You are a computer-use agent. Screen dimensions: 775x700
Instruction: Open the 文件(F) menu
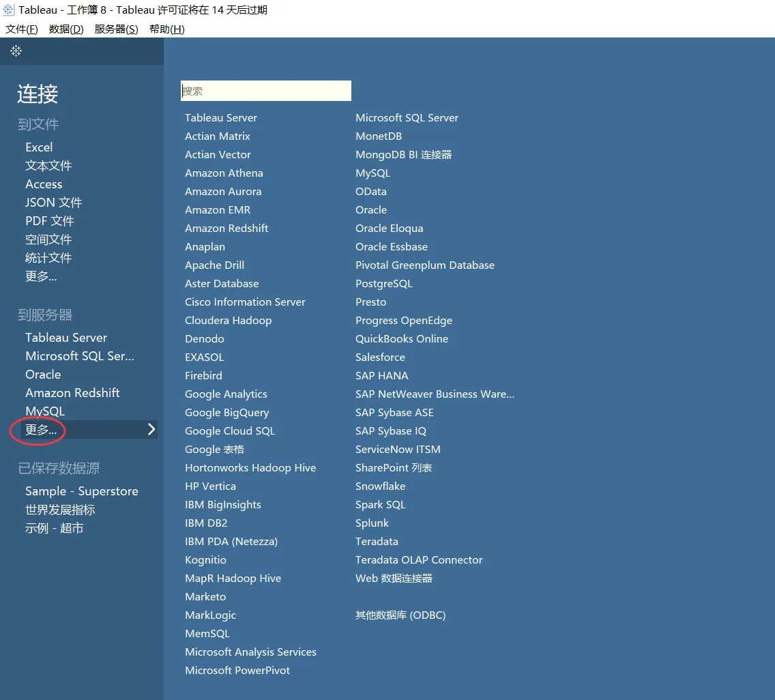click(x=22, y=29)
